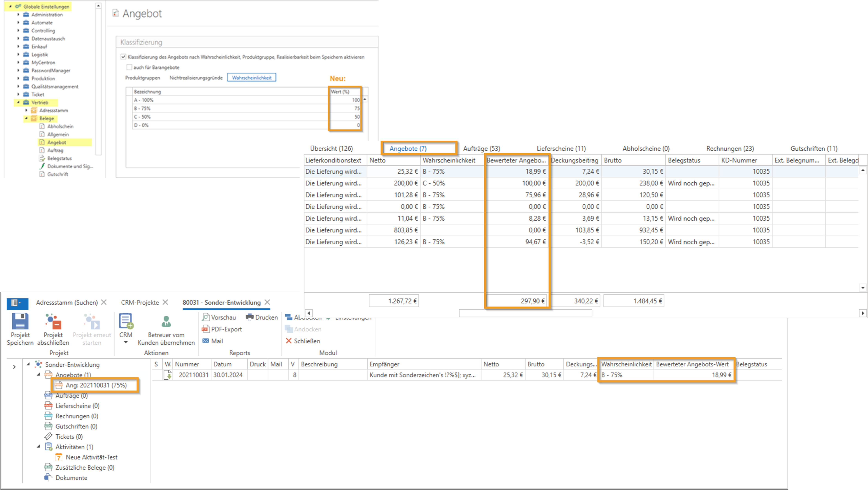Click Betreuer vom Kunden übernehmen icon
Image resolution: width=868 pixels, height=490 pixels.
pos(166,321)
